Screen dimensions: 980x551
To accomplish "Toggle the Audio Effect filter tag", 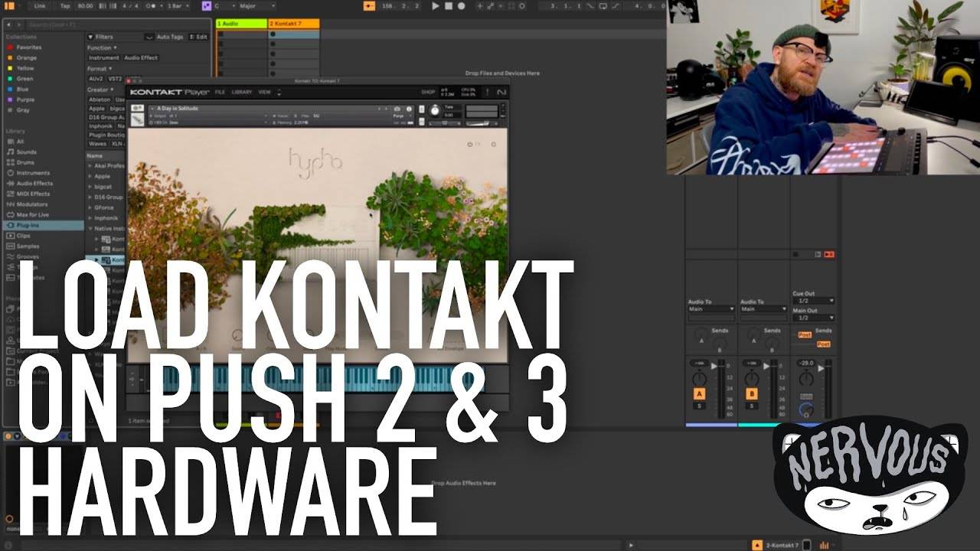I will pyautogui.click(x=141, y=57).
